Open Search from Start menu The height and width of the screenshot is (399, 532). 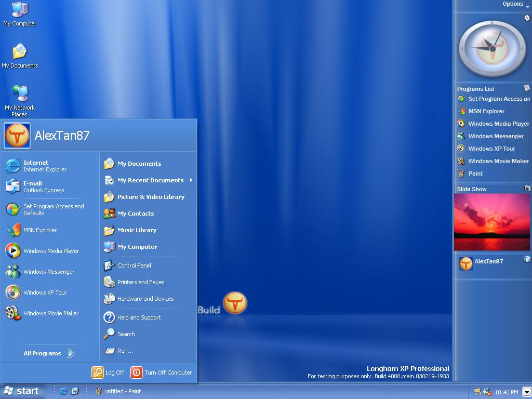(148, 334)
